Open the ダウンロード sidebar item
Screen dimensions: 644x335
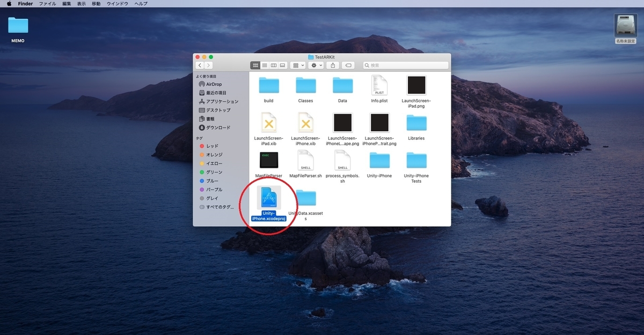pyautogui.click(x=215, y=128)
